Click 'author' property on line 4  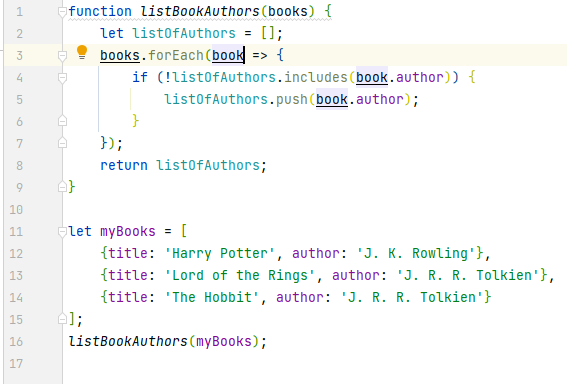pyautogui.click(x=420, y=77)
